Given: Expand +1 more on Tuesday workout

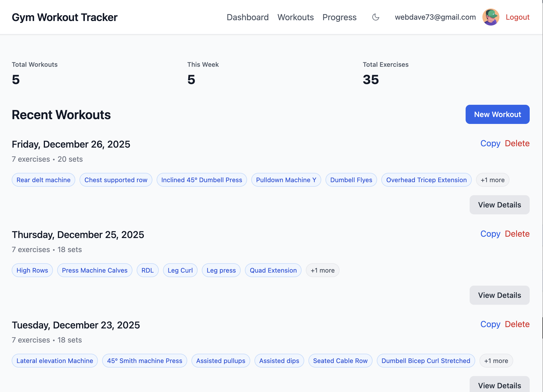Looking at the screenshot, I should tap(496, 361).
